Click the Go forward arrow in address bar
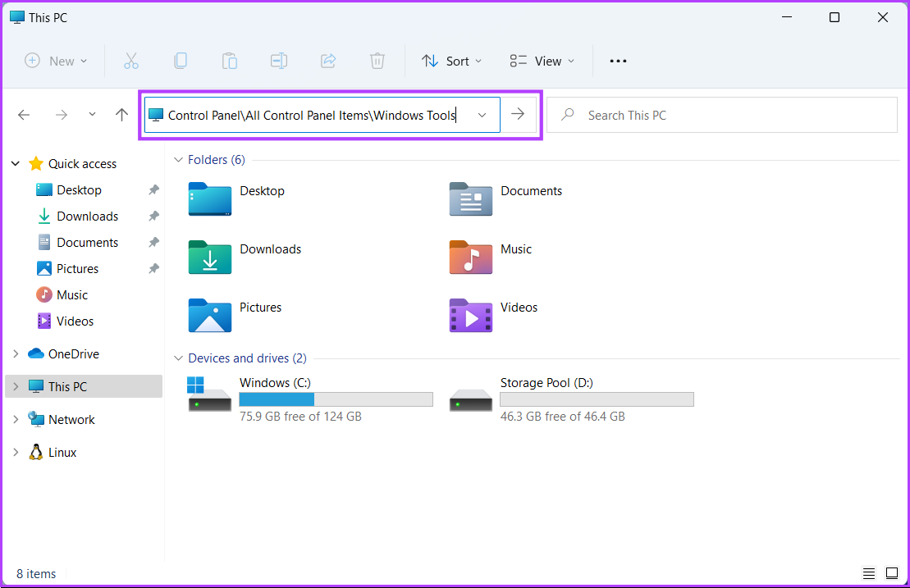This screenshot has width=910, height=588. point(519,115)
